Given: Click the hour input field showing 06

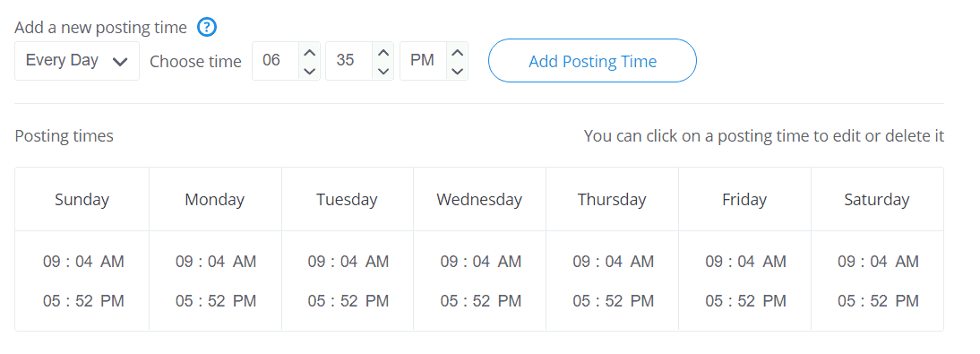Looking at the screenshot, I should [x=276, y=61].
